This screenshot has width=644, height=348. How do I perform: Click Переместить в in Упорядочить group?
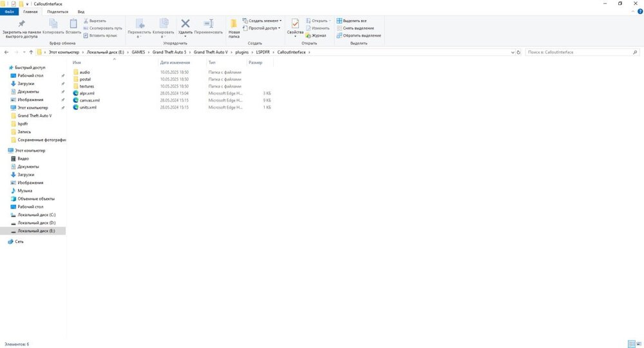(139, 28)
